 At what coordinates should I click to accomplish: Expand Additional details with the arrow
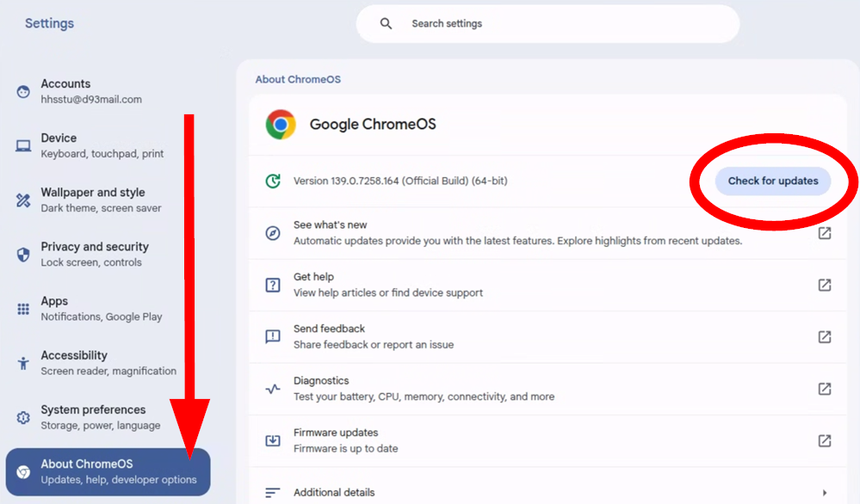[824, 493]
